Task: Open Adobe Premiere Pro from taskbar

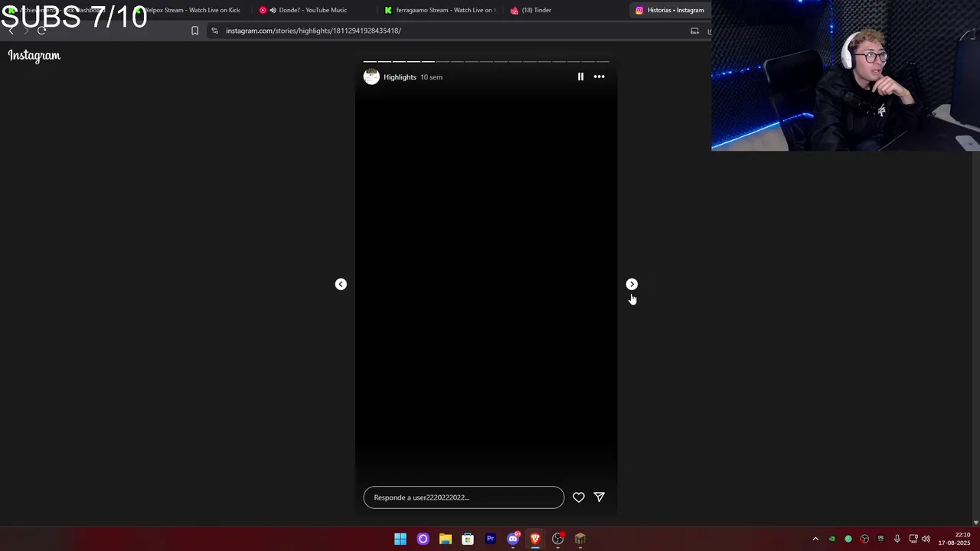Action: click(490, 539)
